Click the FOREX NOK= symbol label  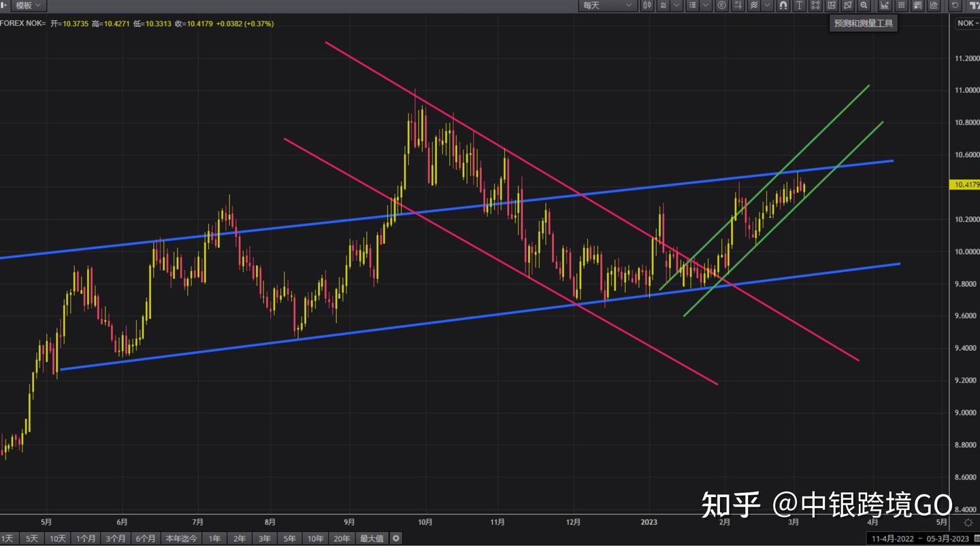[22, 24]
